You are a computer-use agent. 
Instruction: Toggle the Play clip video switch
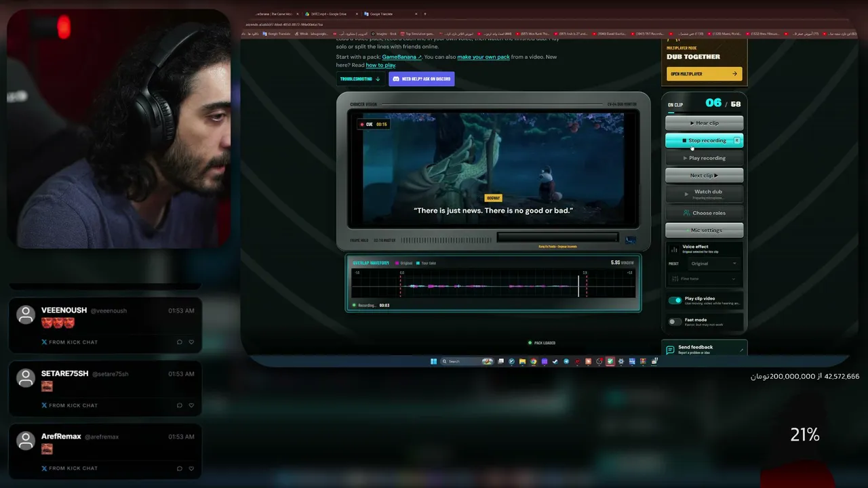tap(675, 300)
